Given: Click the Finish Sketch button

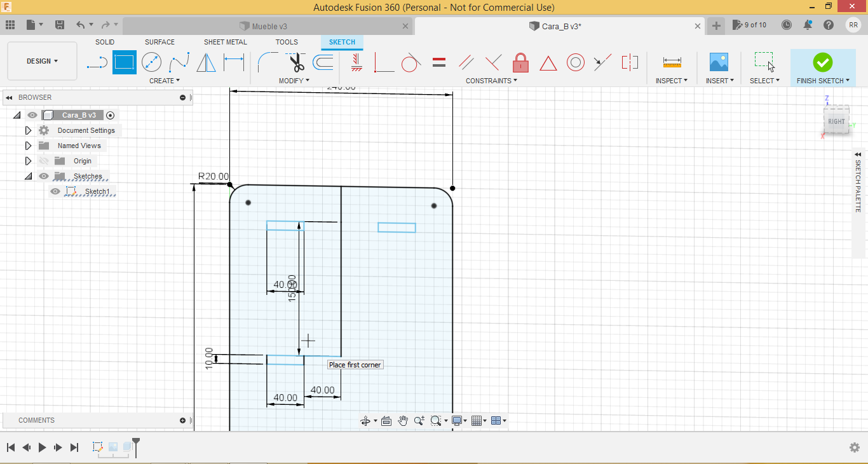Looking at the screenshot, I should [x=822, y=62].
